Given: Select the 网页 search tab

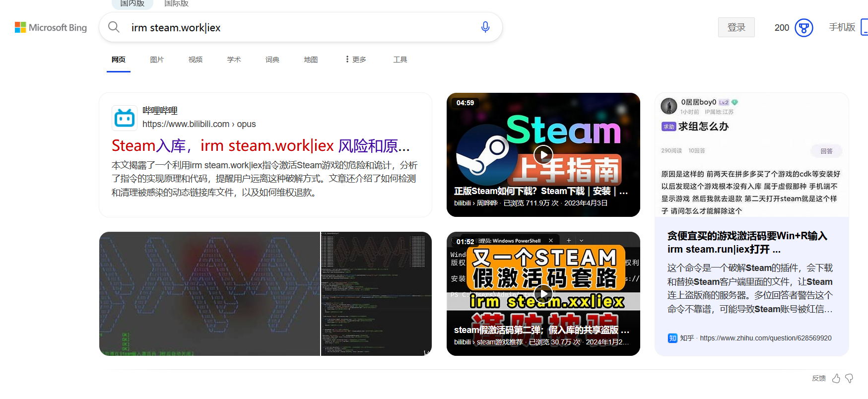Looking at the screenshot, I should (119, 60).
